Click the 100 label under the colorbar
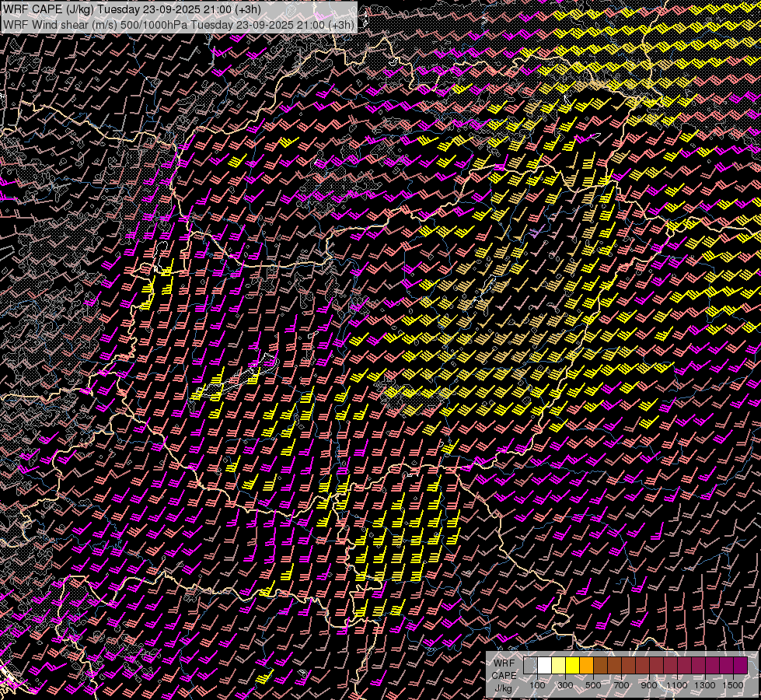Image resolution: width=761 pixels, height=700 pixels. point(537,685)
